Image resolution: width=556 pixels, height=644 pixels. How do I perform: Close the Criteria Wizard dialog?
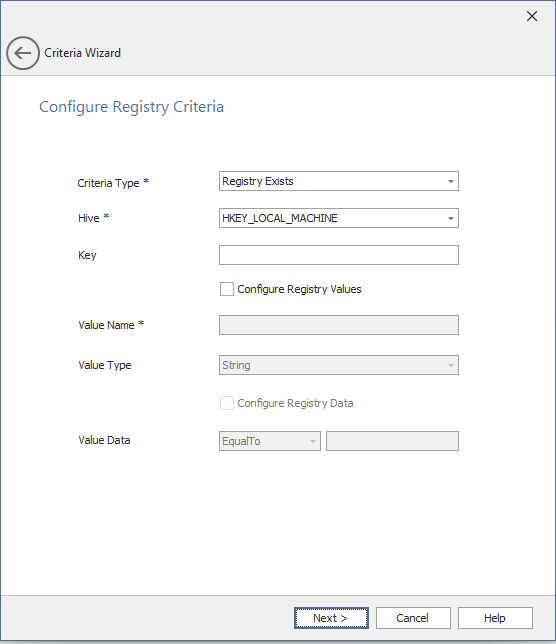(532, 16)
